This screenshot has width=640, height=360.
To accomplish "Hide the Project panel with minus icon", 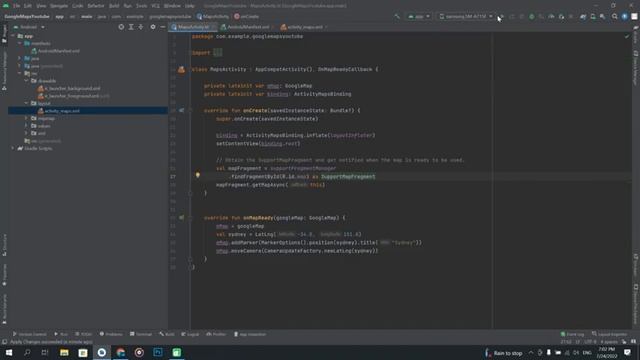I will [x=162, y=27].
